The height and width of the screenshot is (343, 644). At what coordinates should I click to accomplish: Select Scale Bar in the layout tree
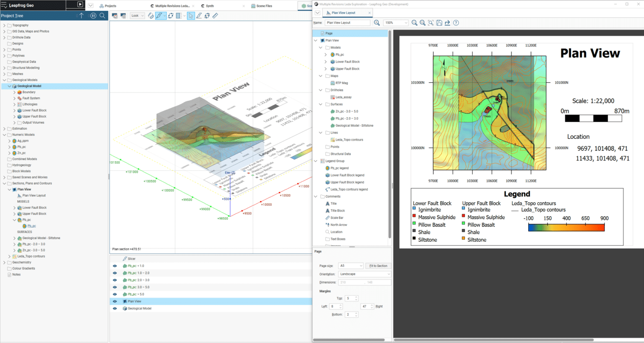[337, 218]
